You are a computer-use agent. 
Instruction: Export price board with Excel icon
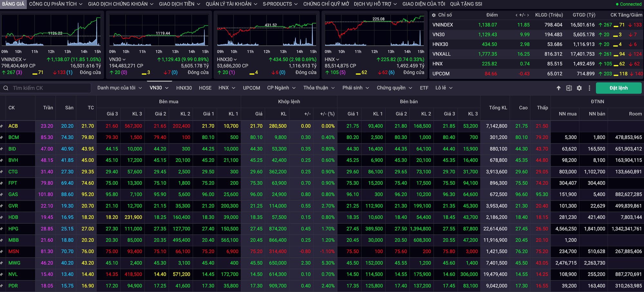coord(569,88)
